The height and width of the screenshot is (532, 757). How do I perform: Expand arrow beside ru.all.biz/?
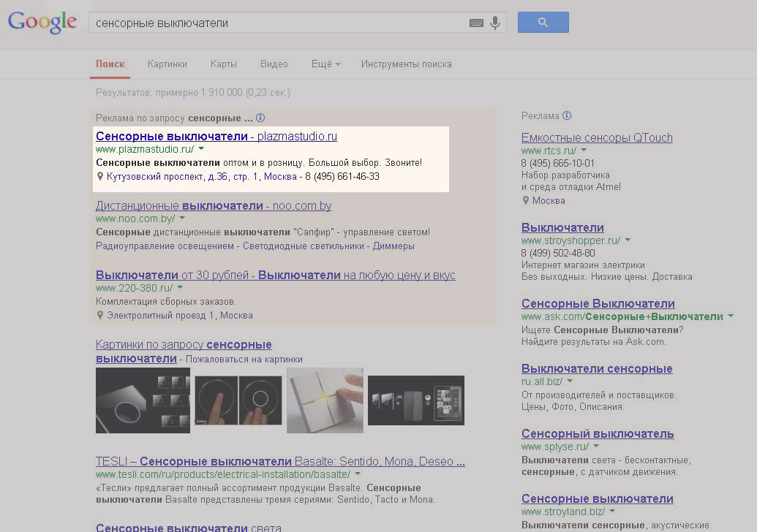[570, 381]
